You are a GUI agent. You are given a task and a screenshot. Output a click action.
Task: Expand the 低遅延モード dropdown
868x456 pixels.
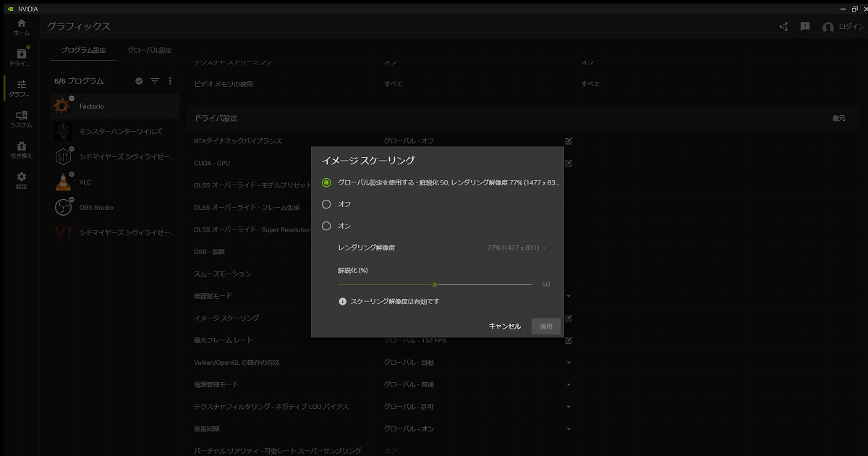point(569,295)
